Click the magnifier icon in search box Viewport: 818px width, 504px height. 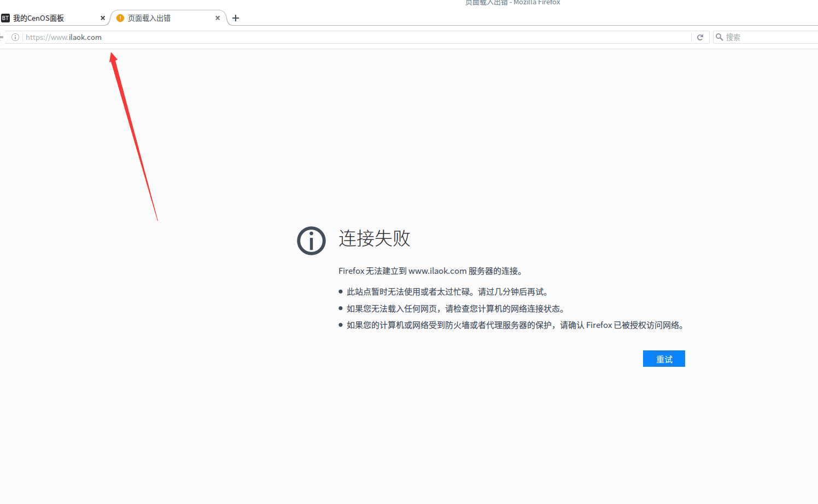pos(720,37)
